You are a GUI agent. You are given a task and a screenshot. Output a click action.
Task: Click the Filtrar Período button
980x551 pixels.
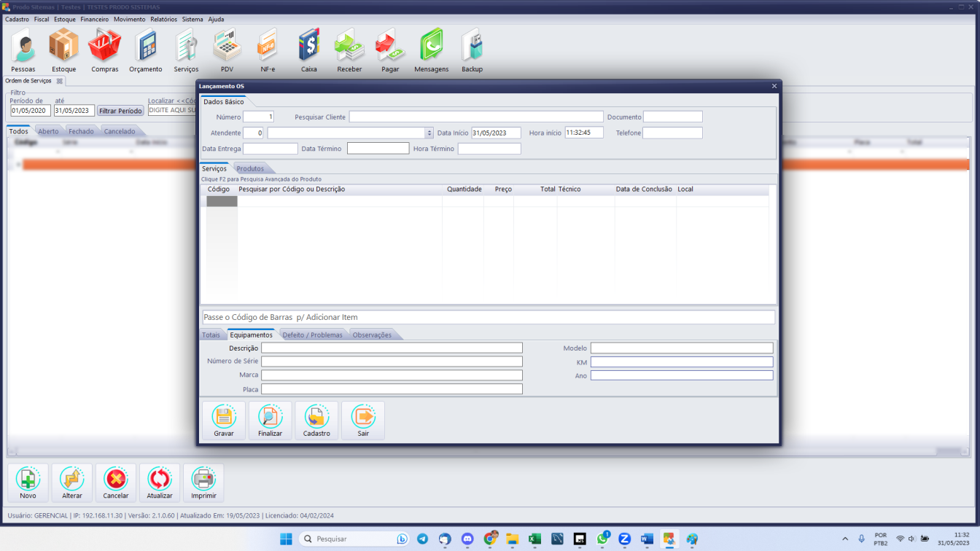[120, 110]
